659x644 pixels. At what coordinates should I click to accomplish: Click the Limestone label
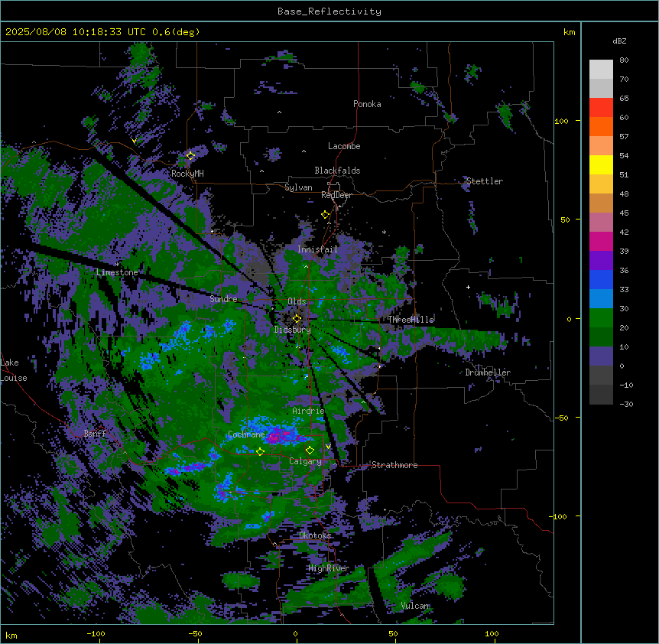(117, 272)
